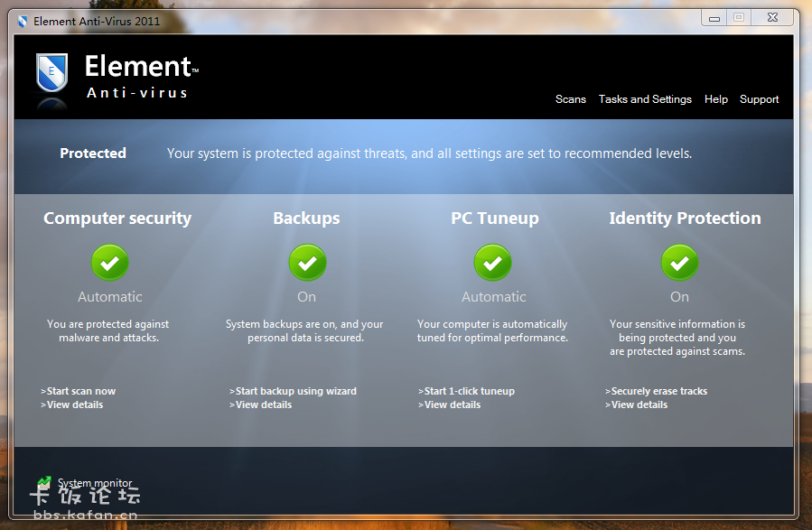Click the Protected status label
Viewport: 812px width, 530px height.
[x=93, y=153]
